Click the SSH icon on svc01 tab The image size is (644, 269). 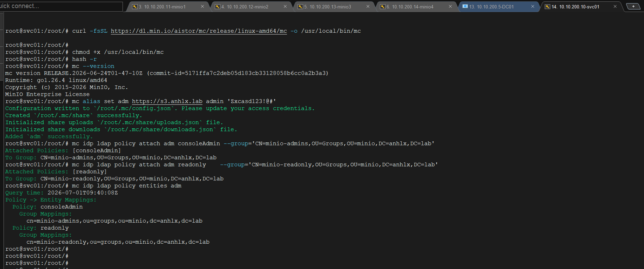pos(548,7)
